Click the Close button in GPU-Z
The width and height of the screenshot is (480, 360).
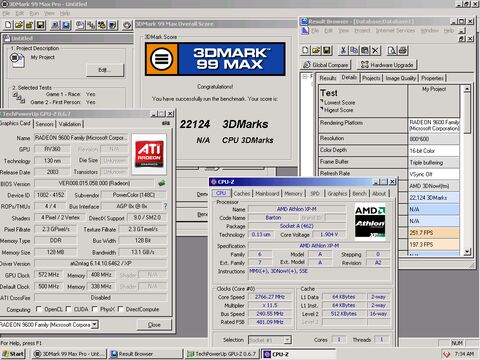click(x=154, y=324)
